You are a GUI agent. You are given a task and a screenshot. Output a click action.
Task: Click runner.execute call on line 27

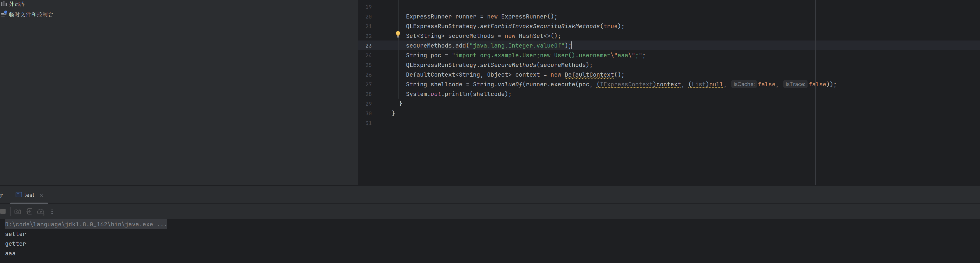[551, 84]
